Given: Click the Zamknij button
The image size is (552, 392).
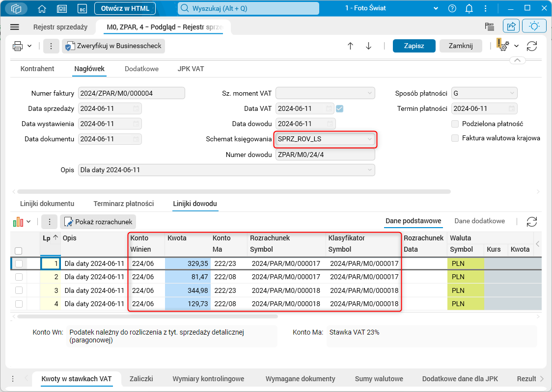Looking at the screenshot, I should 461,46.
